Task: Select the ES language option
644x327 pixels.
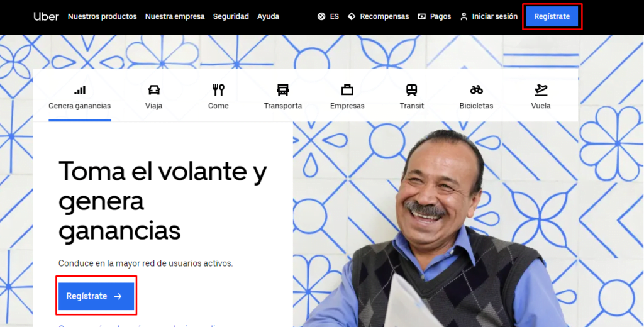Action: (335, 16)
